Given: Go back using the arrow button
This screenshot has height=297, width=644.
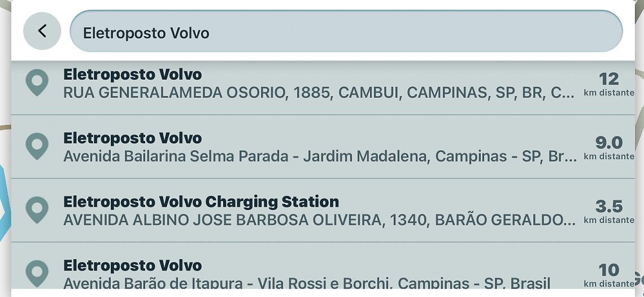Looking at the screenshot, I should coord(42,31).
